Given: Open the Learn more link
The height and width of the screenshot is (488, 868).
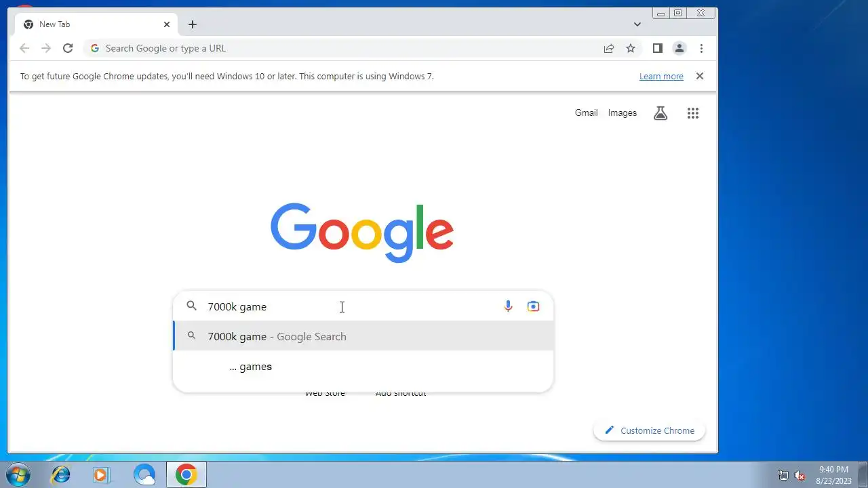Looking at the screenshot, I should 661,77.
